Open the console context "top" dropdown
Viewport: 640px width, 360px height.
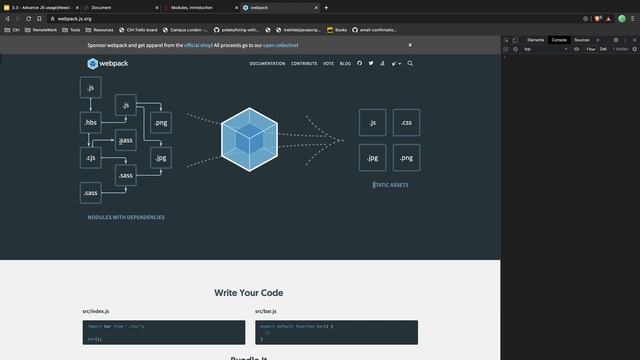546,49
